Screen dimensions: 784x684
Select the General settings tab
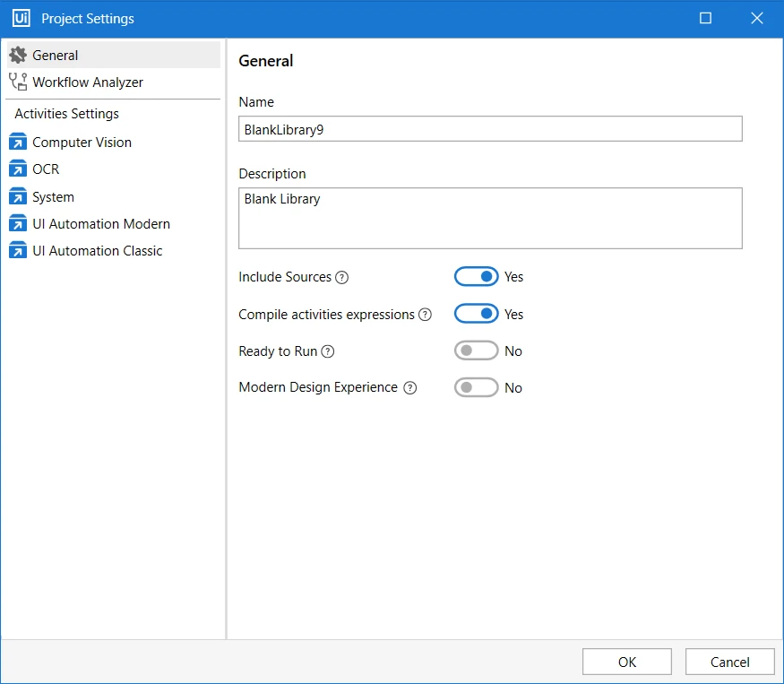coord(114,55)
